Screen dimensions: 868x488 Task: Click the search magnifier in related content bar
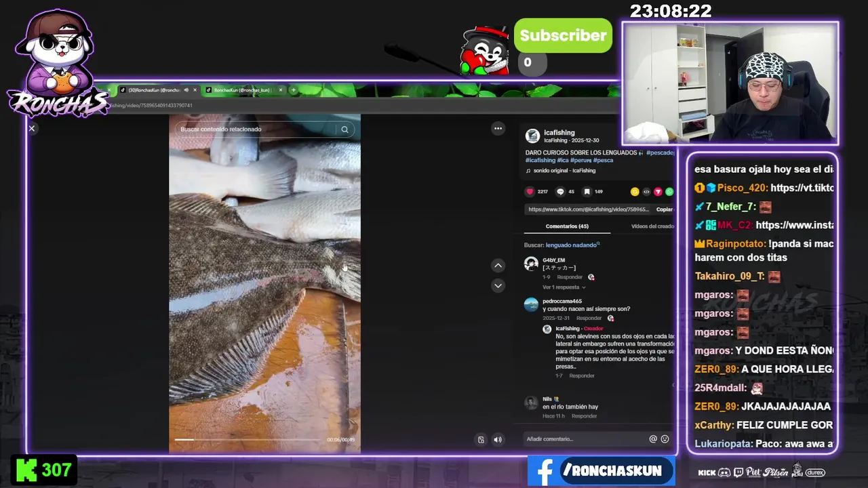[344, 129]
